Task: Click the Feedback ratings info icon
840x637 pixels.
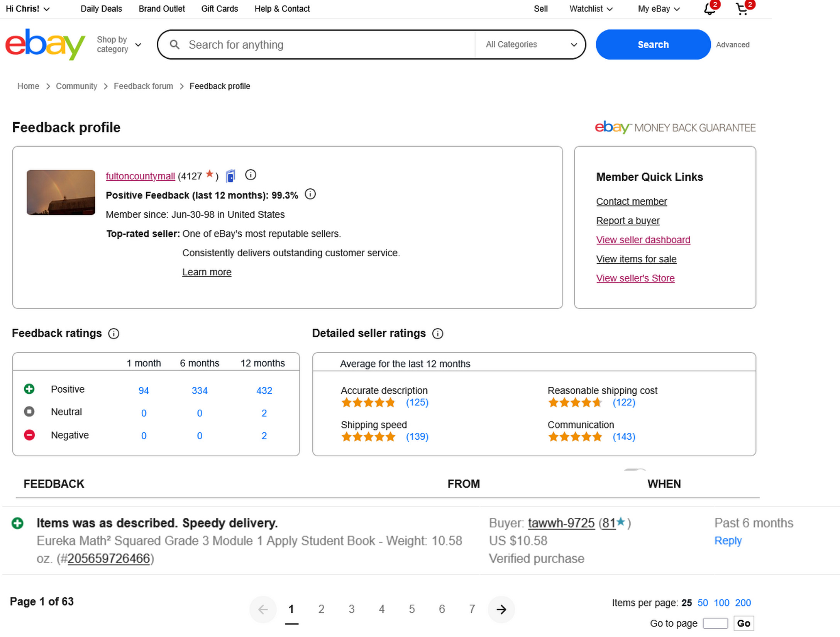Action: tap(113, 334)
